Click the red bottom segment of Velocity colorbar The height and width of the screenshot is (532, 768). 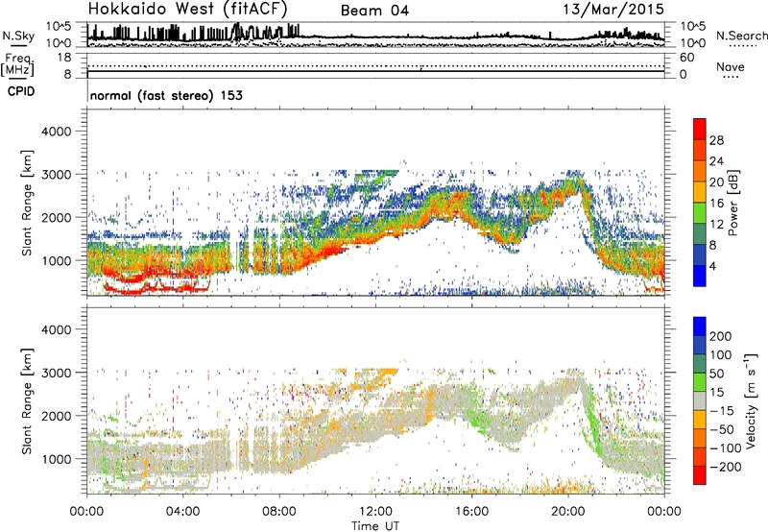point(700,475)
